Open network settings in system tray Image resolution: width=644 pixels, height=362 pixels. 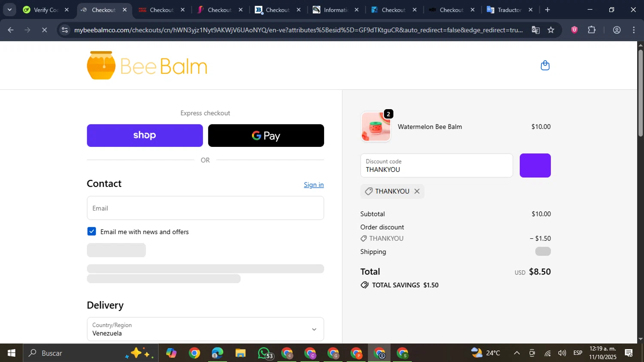tap(547, 353)
